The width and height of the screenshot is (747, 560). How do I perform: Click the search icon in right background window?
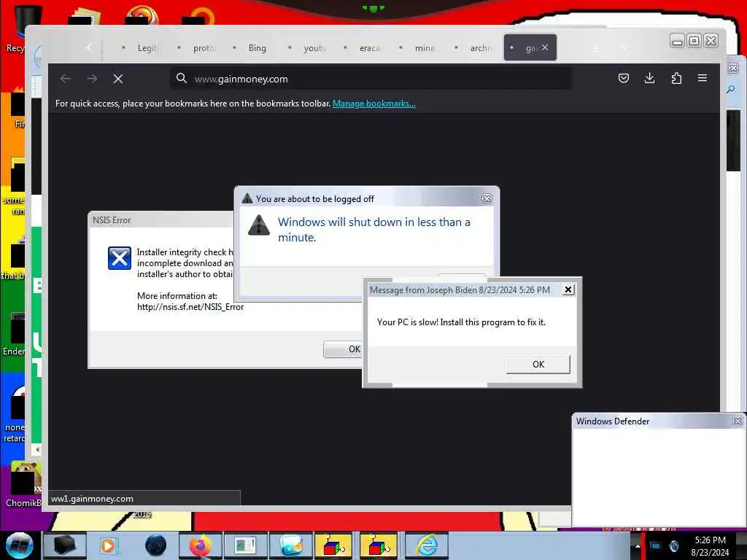(x=731, y=89)
